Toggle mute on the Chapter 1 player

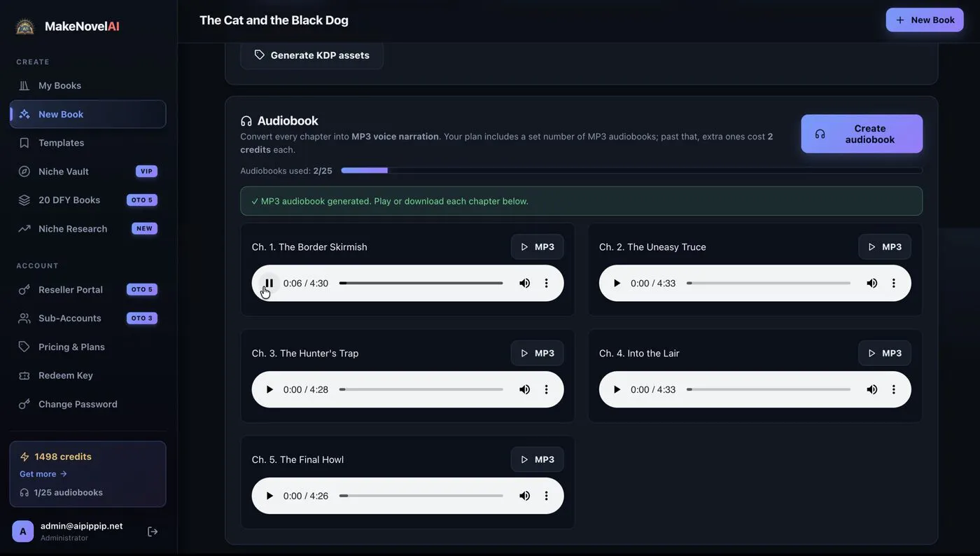[524, 283]
